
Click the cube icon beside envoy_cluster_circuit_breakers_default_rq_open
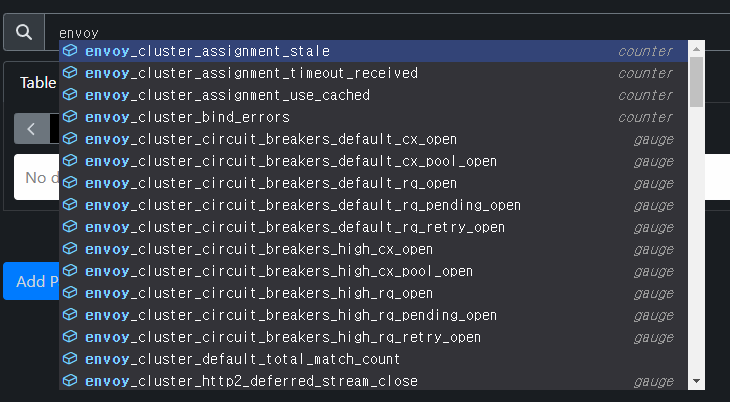coord(70,183)
